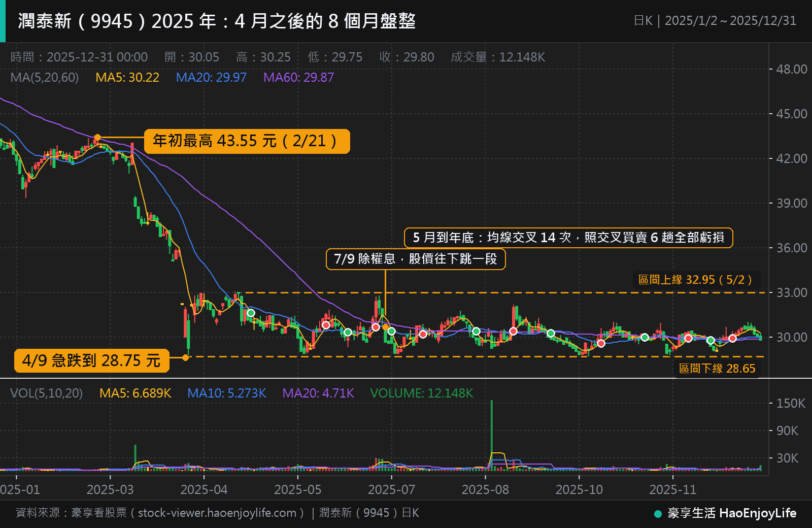Click the tallest green volume spike bar

[x=491, y=435]
